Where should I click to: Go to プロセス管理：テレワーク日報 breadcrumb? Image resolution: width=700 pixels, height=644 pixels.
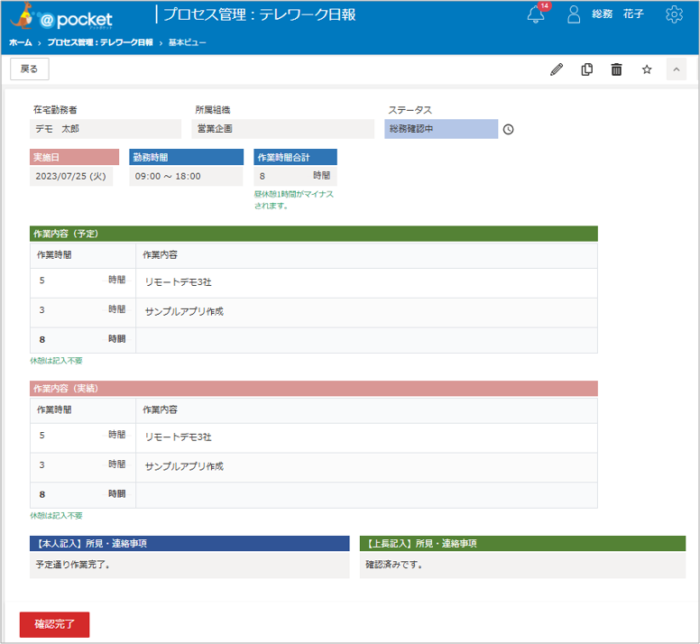click(100, 44)
